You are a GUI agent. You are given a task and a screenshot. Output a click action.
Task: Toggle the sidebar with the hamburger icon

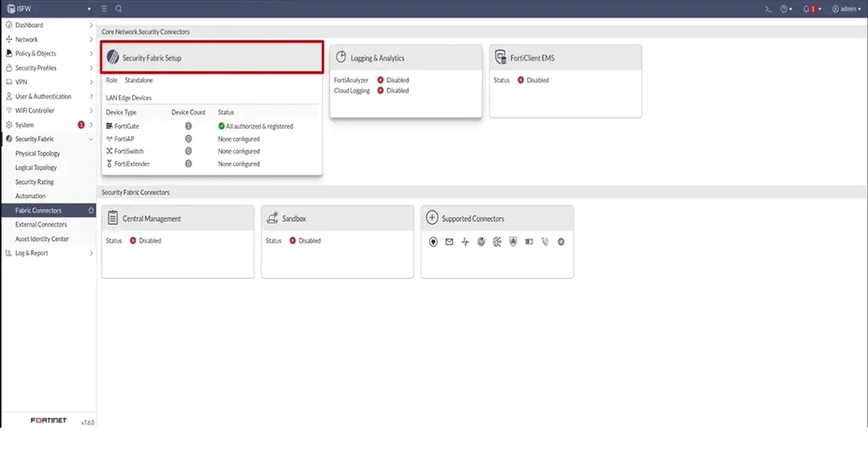pos(104,8)
